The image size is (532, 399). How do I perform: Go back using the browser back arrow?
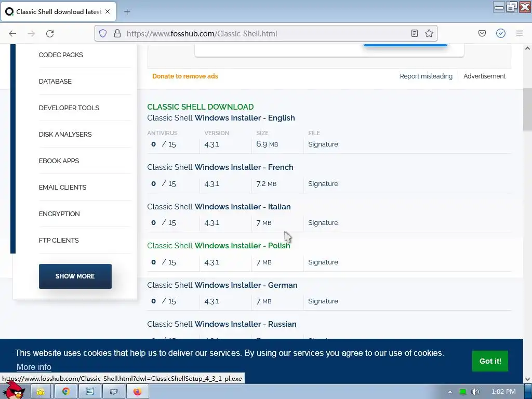(12, 34)
